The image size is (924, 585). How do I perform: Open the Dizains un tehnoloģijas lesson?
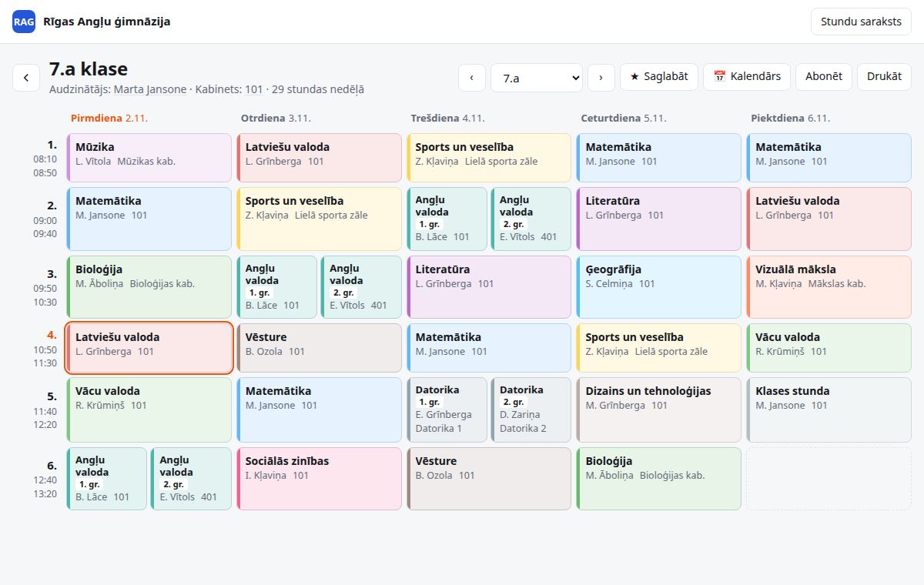(659, 409)
